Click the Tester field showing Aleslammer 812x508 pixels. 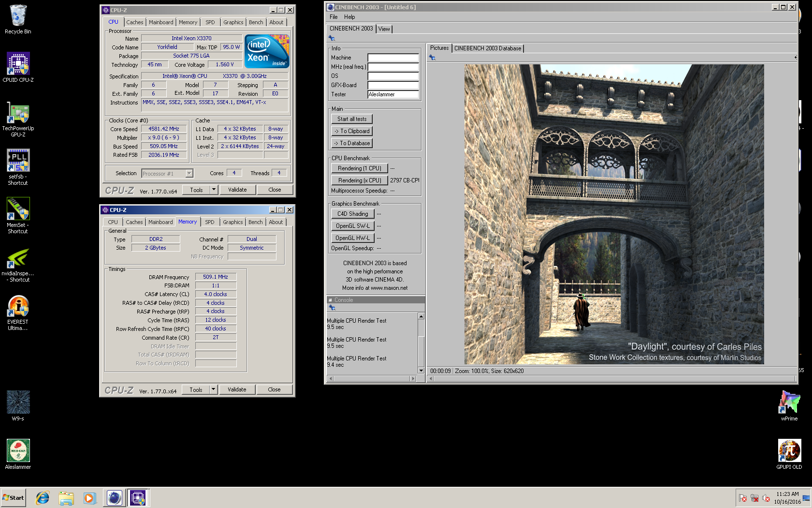(x=393, y=94)
